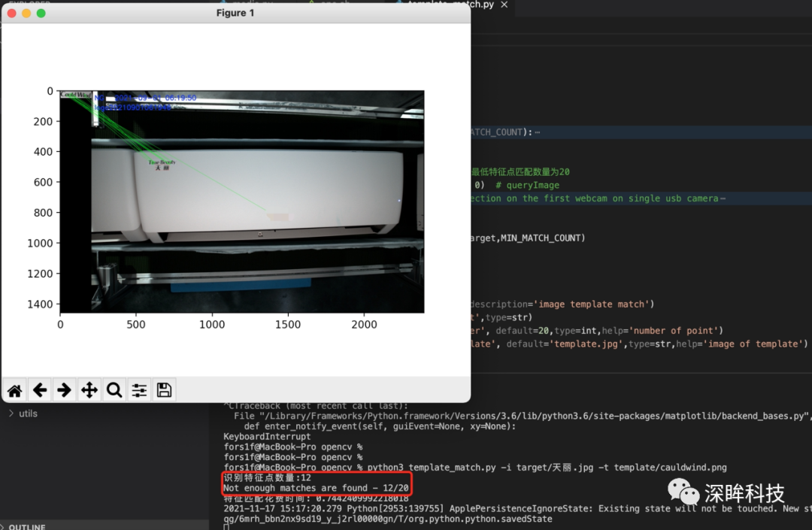812x530 pixels.
Task: Click the 'def enter_notify_event' traceback line
Action: point(380,426)
